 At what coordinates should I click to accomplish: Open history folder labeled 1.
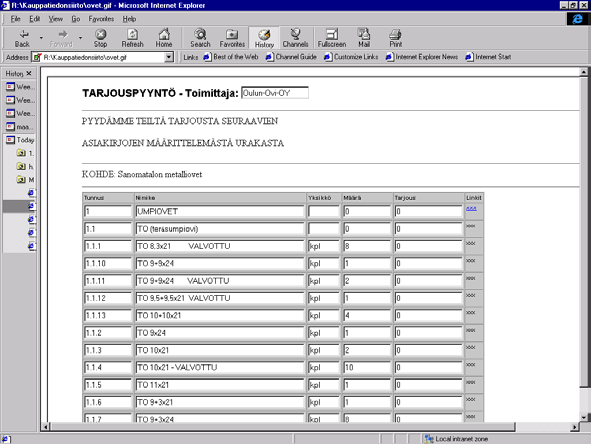(25, 153)
